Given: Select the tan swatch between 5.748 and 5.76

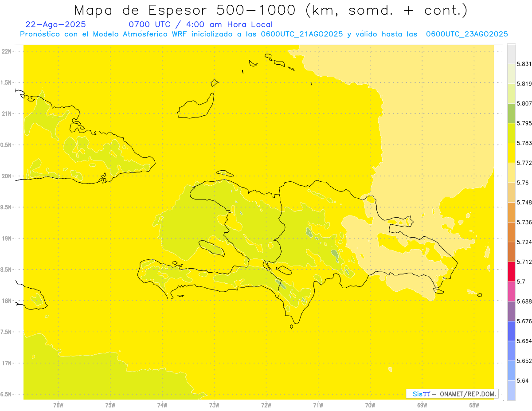Looking at the screenshot, I should pos(511,192).
